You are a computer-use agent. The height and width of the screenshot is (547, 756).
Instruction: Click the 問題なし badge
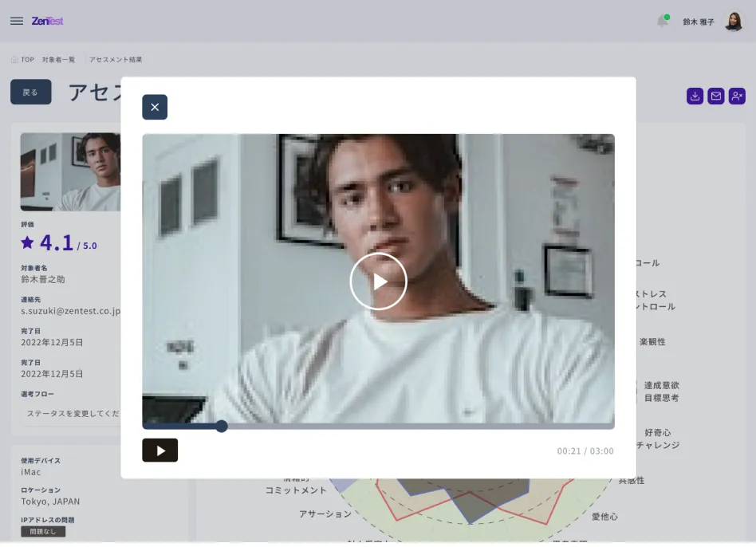click(43, 532)
